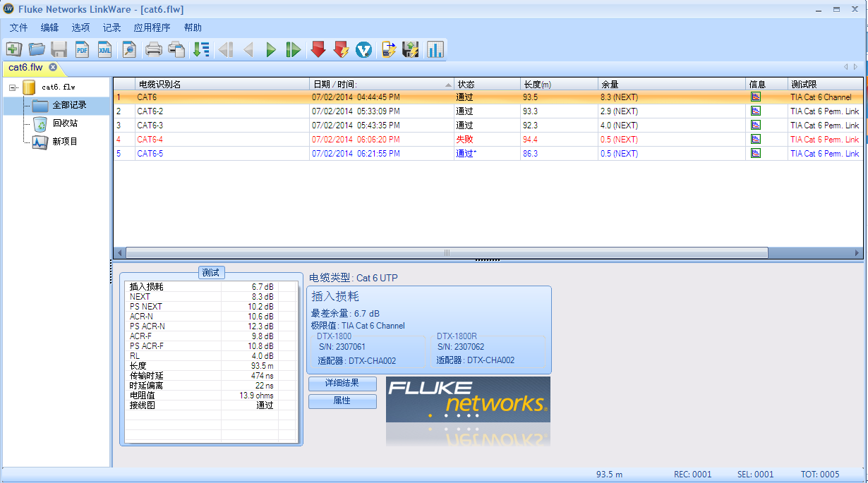Image resolution: width=868 pixels, height=483 pixels.
Task: Open LinkWare Stats with the bar chart icon
Action: (x=435, y=49)
